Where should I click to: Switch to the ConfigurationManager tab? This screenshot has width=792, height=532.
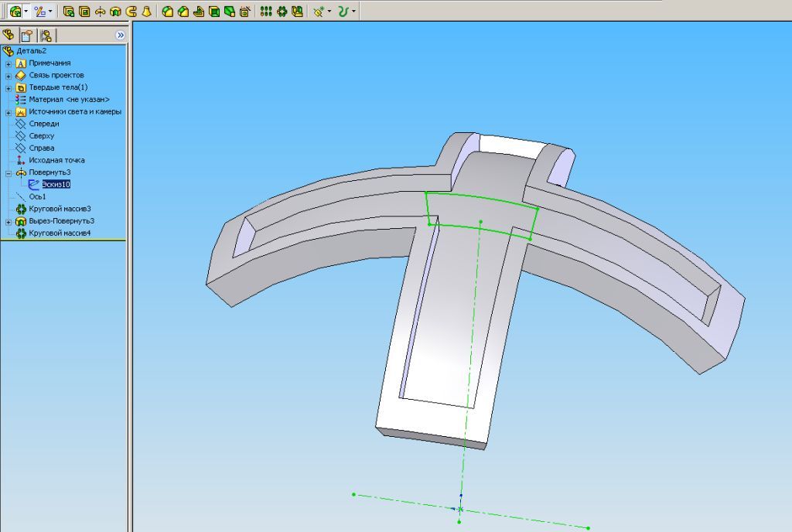click(x=46, y=35)
